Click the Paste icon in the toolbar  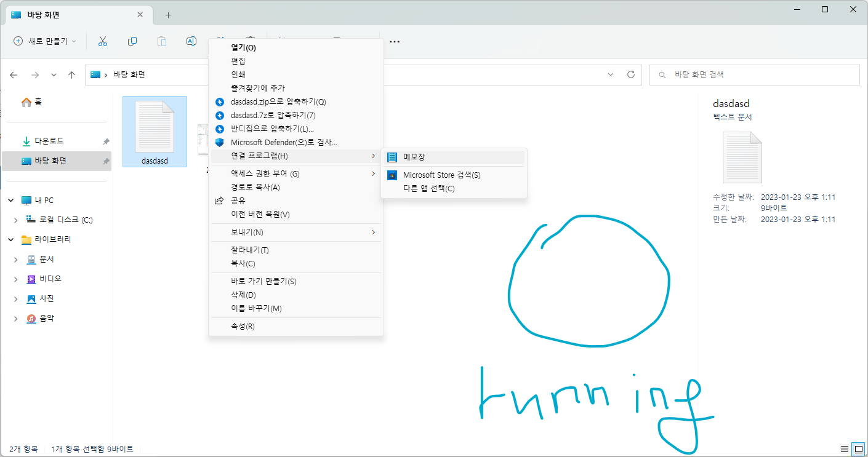161,41
